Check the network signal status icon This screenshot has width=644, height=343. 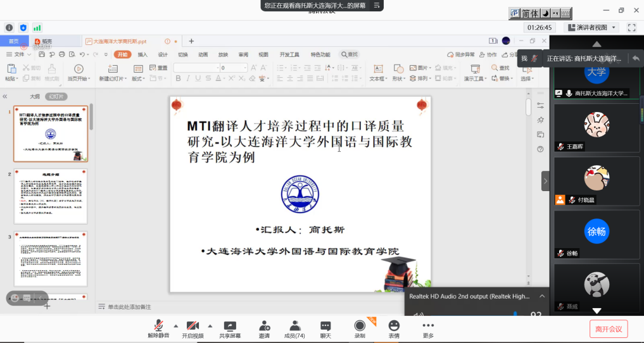coord(37,28)
